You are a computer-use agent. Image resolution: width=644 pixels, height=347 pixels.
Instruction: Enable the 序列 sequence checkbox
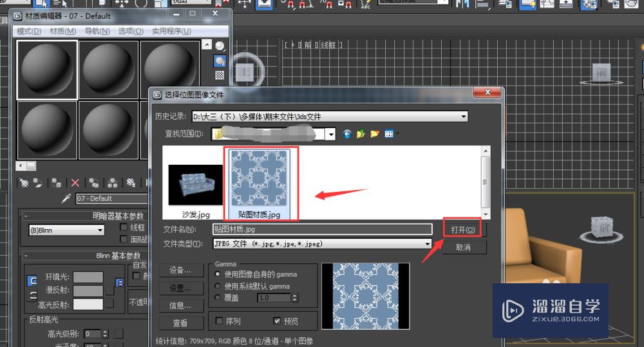coord(220,321)
